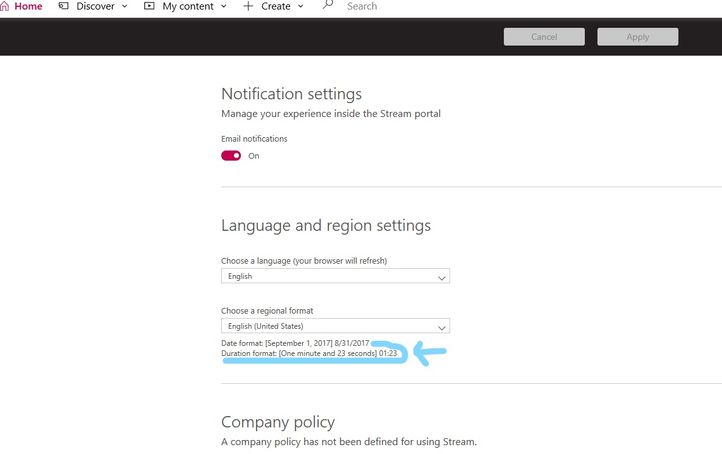Click the My content video icon
Image resolution: width=722 pixels, height=454 pixels.
click(x=149, y=6)
